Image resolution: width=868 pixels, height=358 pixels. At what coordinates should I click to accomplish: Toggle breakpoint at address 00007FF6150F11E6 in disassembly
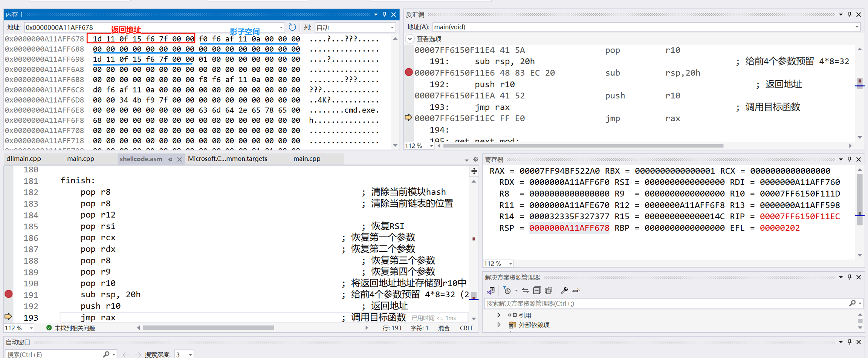click(x=409, y=72)
